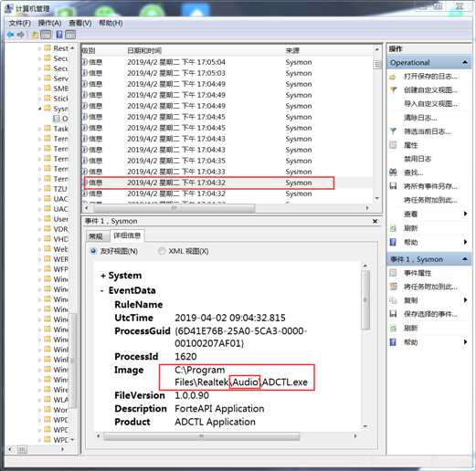The width and height of the screenshot is (476, 471).
Task: Collapse the Operational actions section
Action: pyautogui.click(x=465, y=62)
